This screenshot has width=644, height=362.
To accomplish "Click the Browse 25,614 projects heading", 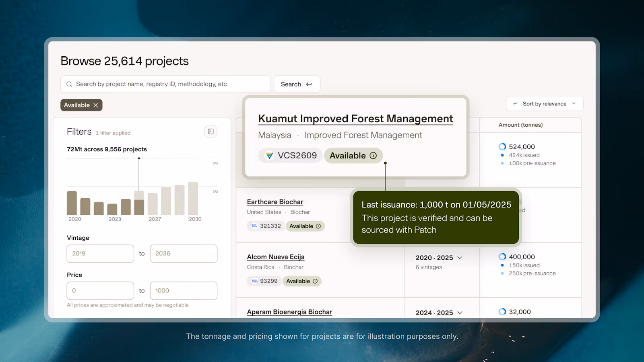I will pos(124,61).
